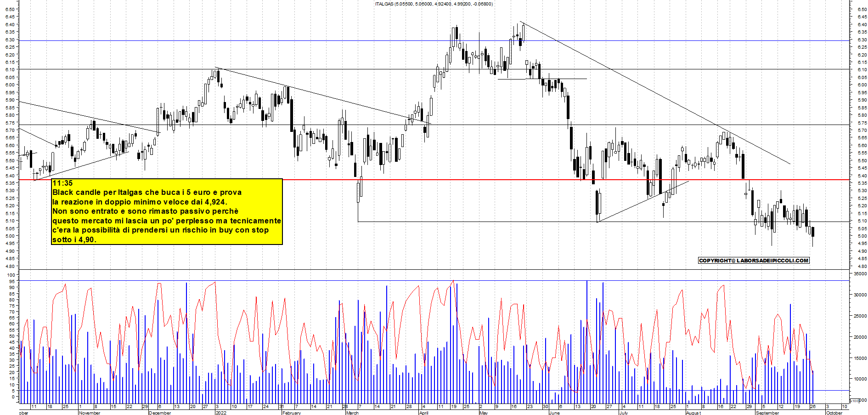Screen dimensions: 868x415
Task: Click the '2022' year label on time axis
Action: pos(221,413)
